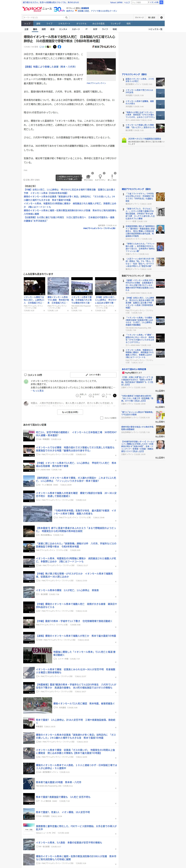The image size is (186, 868).
Task: Open the ランキング menu item
Action: 115,24
